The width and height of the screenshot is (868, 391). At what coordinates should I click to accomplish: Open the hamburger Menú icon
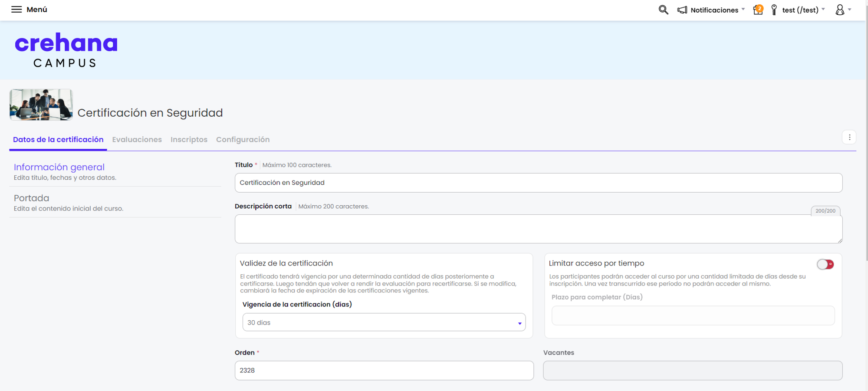click(16, 10)
